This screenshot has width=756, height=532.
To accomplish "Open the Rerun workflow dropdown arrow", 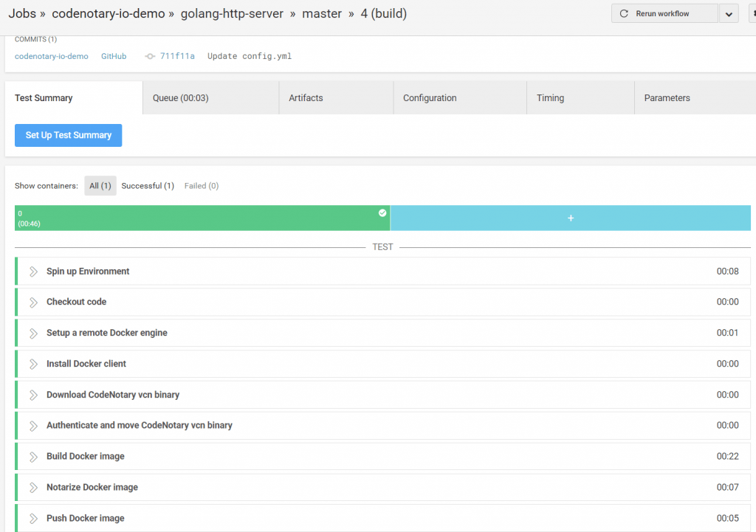I will 729,13.
